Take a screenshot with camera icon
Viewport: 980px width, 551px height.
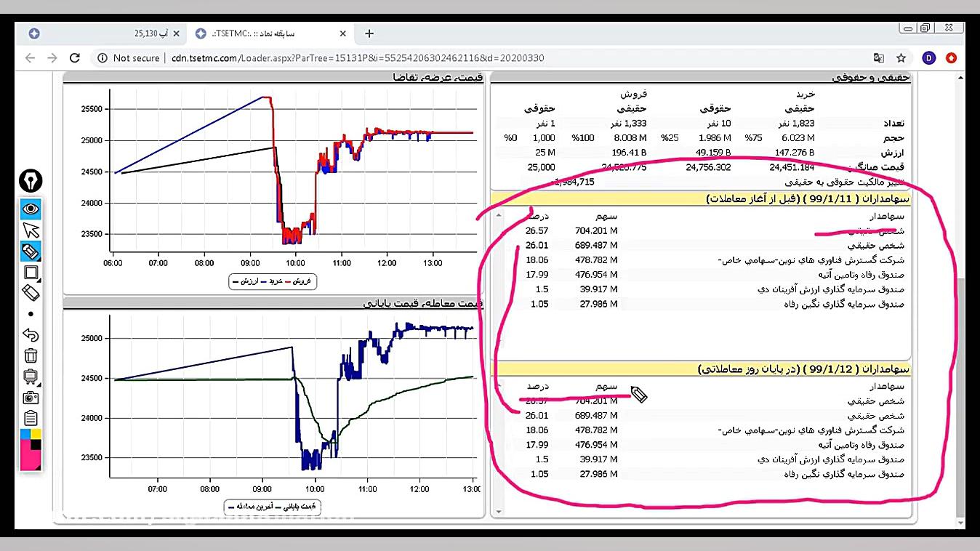click(x=31, y=398)
